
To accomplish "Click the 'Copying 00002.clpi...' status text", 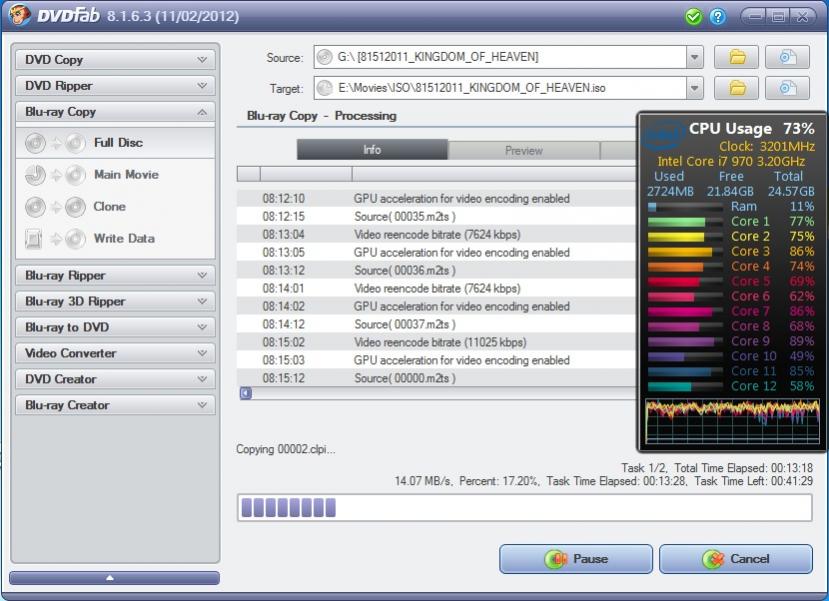I will tap(285, 449).
